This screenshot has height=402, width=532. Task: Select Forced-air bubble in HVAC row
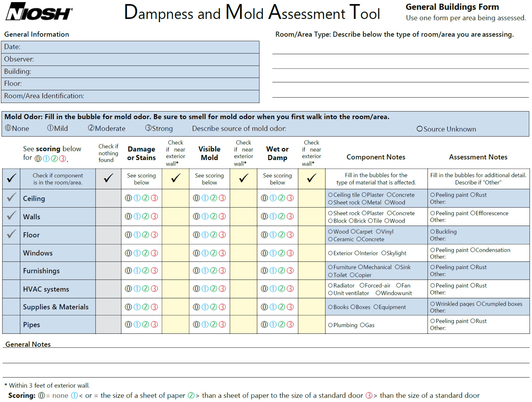tap(362, 285)
